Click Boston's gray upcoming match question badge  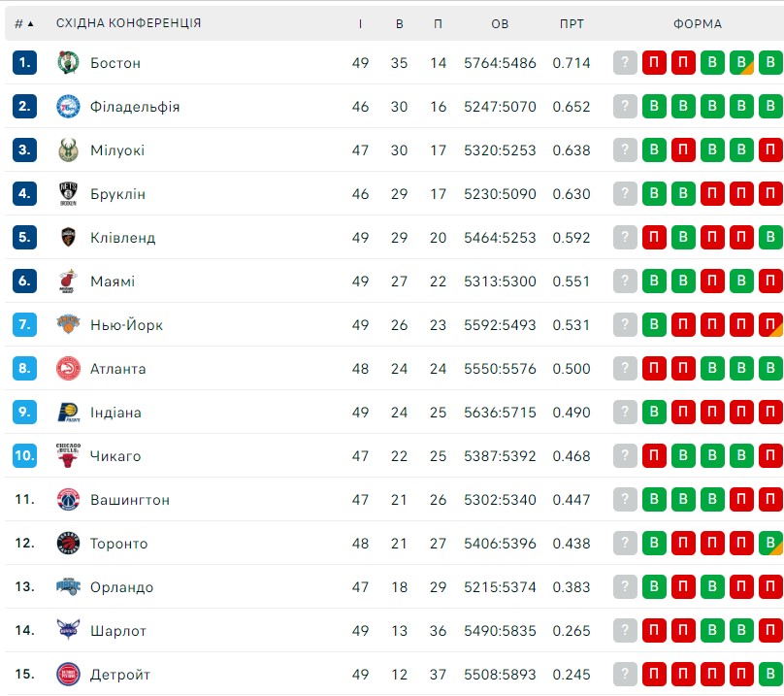pyautogui.click(x=625, y=62)
